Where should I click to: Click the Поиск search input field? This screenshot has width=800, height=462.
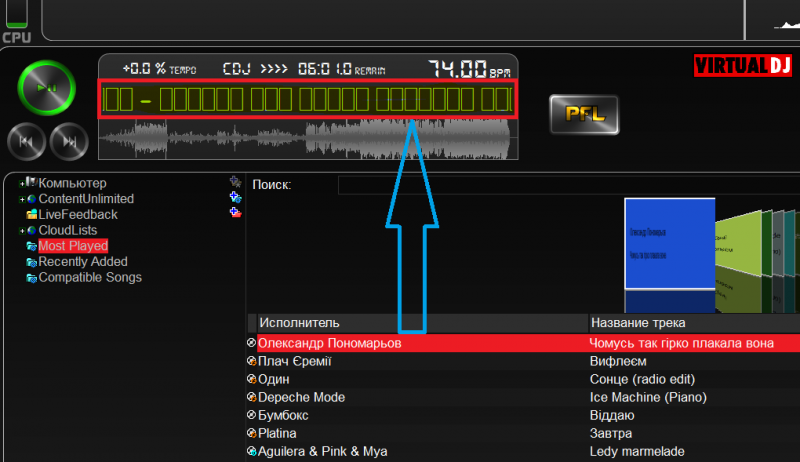point(560,185)
